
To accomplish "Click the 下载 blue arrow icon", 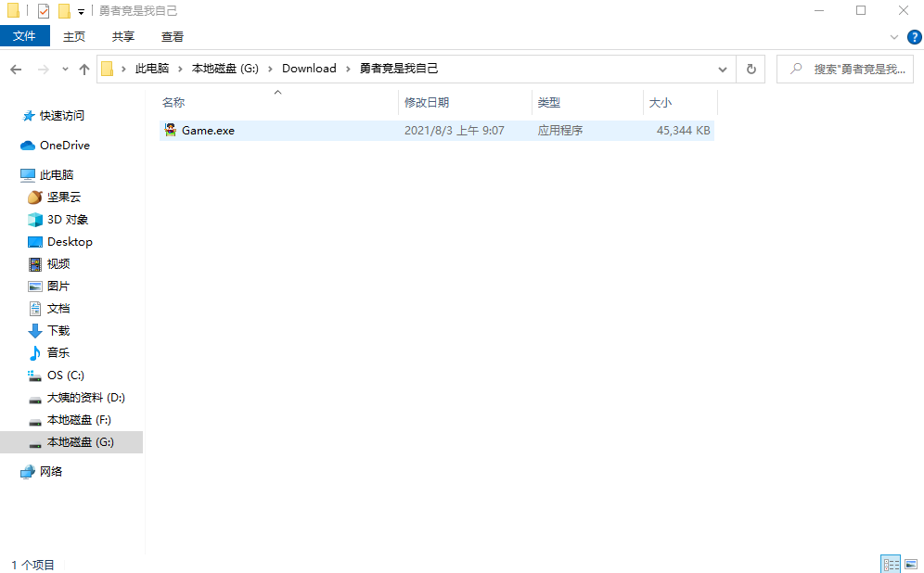I will coord(35,331).
